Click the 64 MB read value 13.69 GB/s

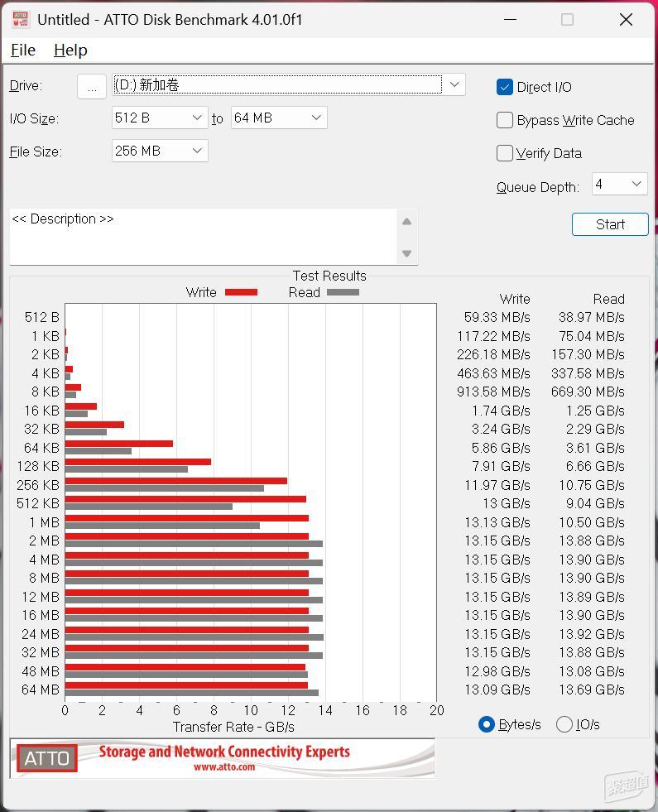tap(592, 689)
